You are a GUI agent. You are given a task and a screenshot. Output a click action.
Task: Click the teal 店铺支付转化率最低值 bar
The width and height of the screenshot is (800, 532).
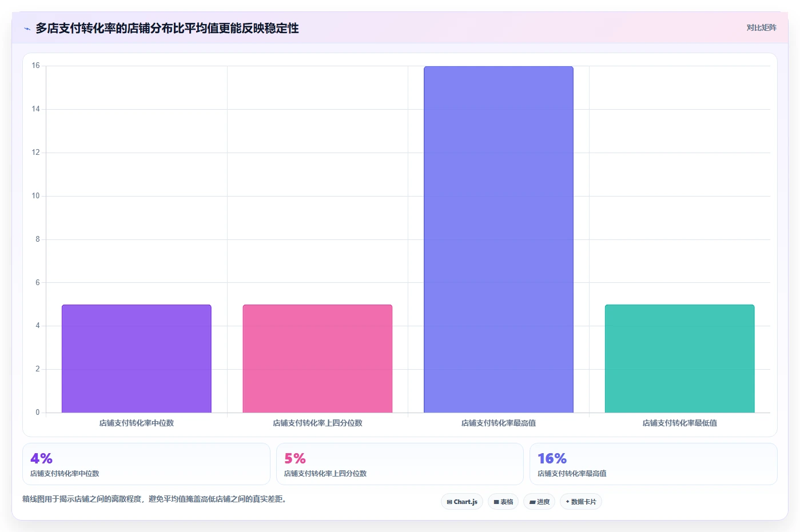point(679,358)
